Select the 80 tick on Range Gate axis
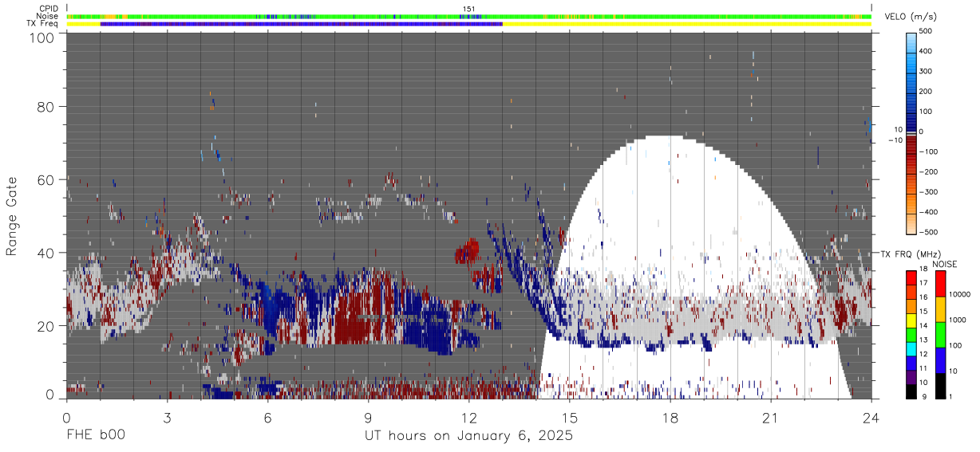 click(x=46, y=107)
